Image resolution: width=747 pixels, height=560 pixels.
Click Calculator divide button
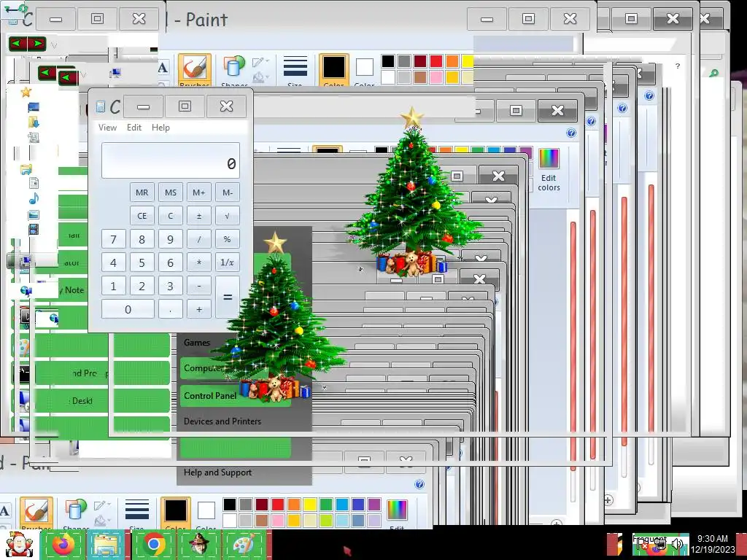coord(199,239)
